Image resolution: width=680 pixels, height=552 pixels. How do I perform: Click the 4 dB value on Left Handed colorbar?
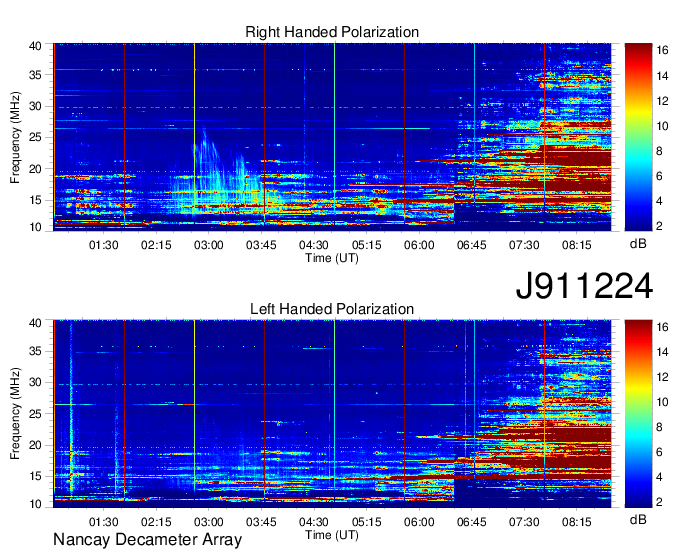tap(659, 477)
